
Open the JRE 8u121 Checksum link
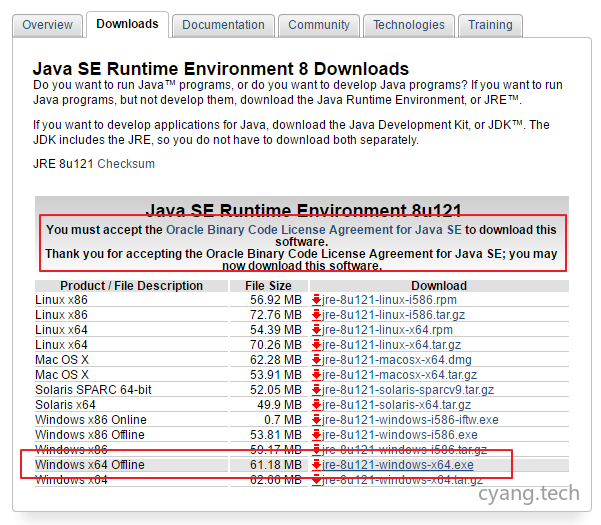[x=126, y=164]
